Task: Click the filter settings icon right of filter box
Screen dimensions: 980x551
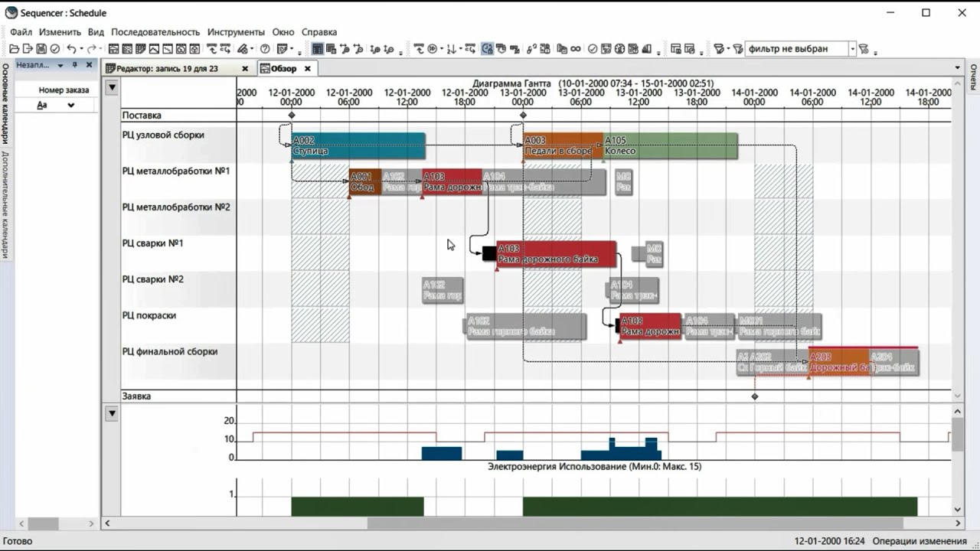Action: tap(864, 49)
